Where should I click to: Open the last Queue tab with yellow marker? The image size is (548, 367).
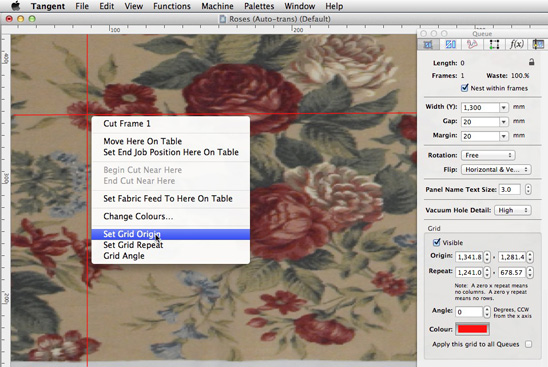538,44
